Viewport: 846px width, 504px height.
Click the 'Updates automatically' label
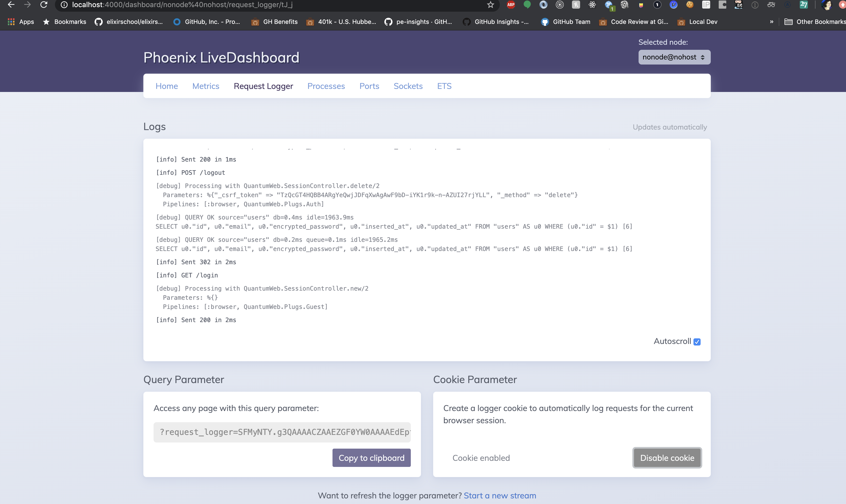(670, 127)
